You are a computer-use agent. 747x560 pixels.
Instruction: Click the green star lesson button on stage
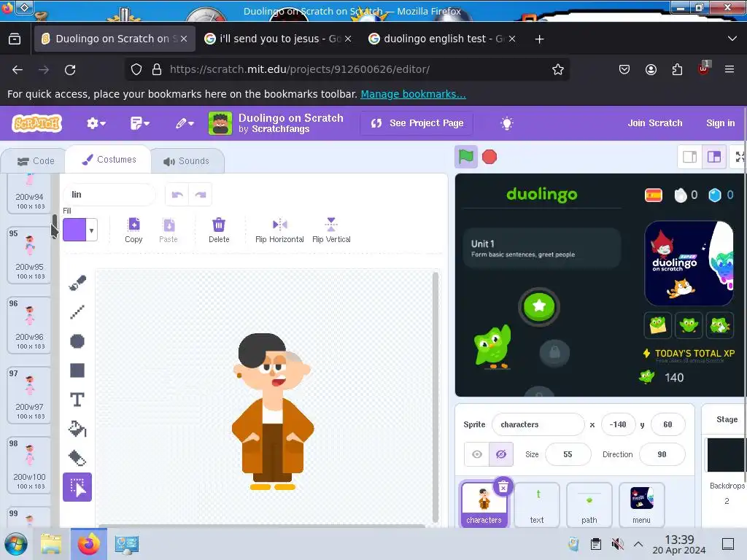click(539, 306)
